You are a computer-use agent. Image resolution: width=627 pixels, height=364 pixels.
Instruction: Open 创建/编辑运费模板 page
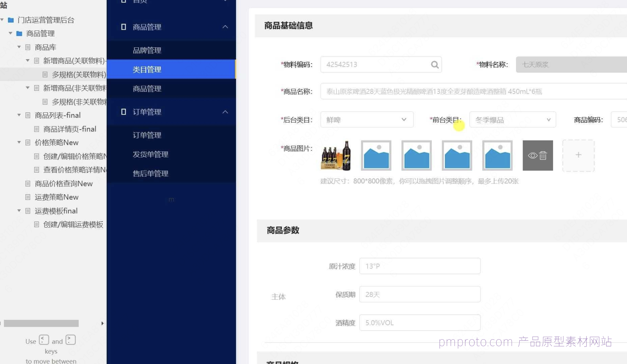[73, 224]
